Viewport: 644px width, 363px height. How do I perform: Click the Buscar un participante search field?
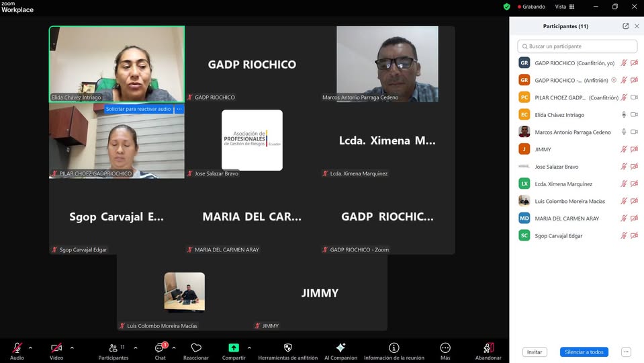pos(578,46)
